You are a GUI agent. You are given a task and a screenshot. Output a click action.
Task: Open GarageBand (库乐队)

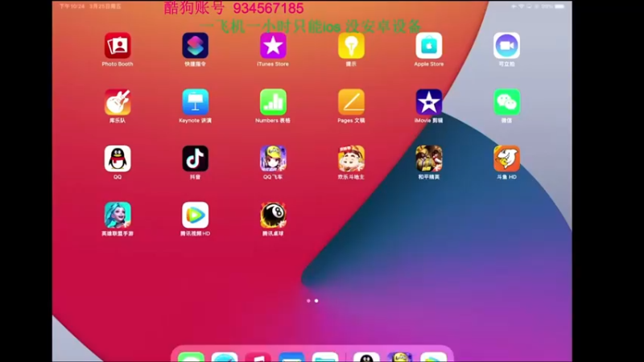point(118,102)
